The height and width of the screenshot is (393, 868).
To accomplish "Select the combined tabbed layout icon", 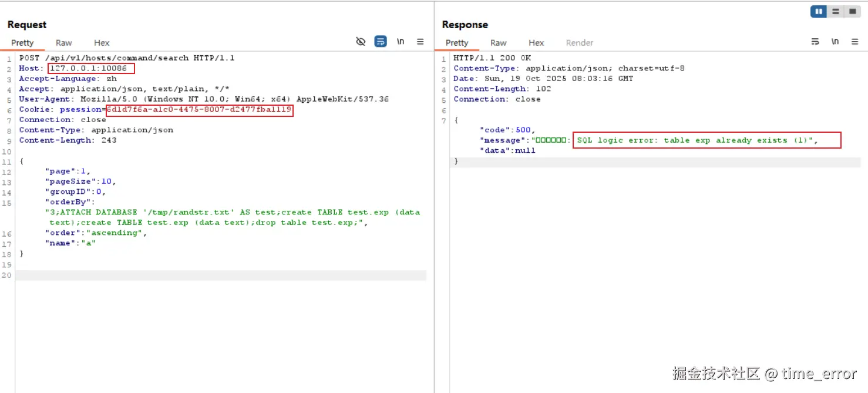I will point(852,12).
